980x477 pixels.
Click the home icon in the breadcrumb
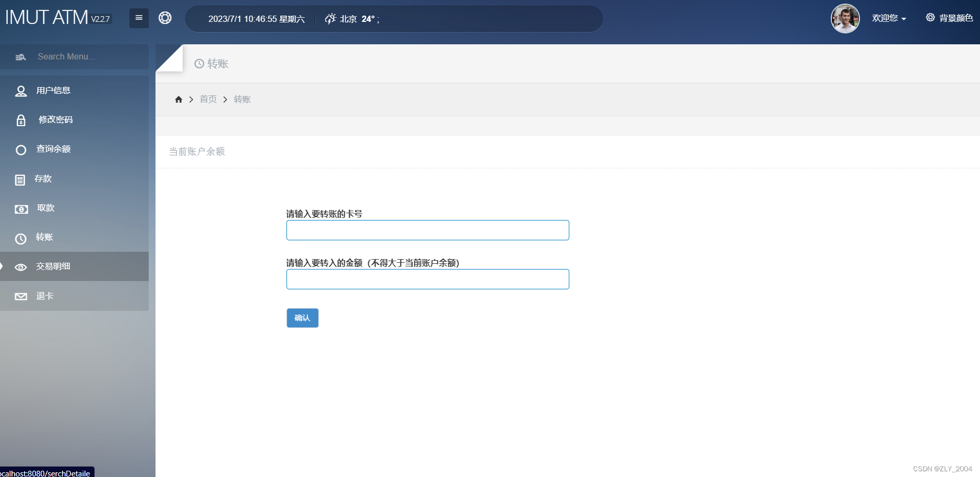(178, 99)
